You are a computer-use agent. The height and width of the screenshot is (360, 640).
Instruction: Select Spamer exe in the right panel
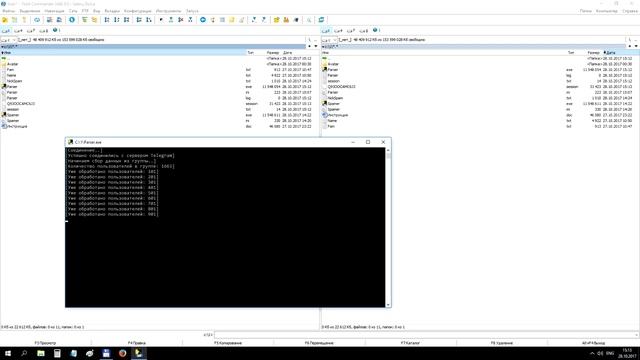[333, 104]
